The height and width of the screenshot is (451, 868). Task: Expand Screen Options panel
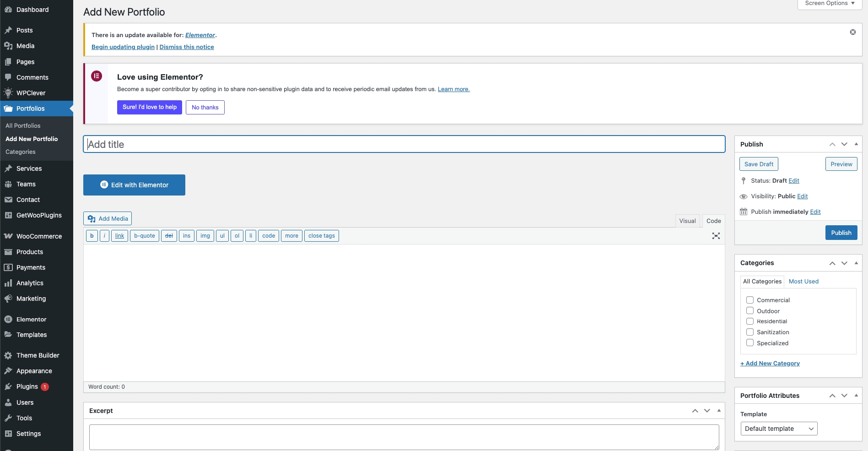830,4
